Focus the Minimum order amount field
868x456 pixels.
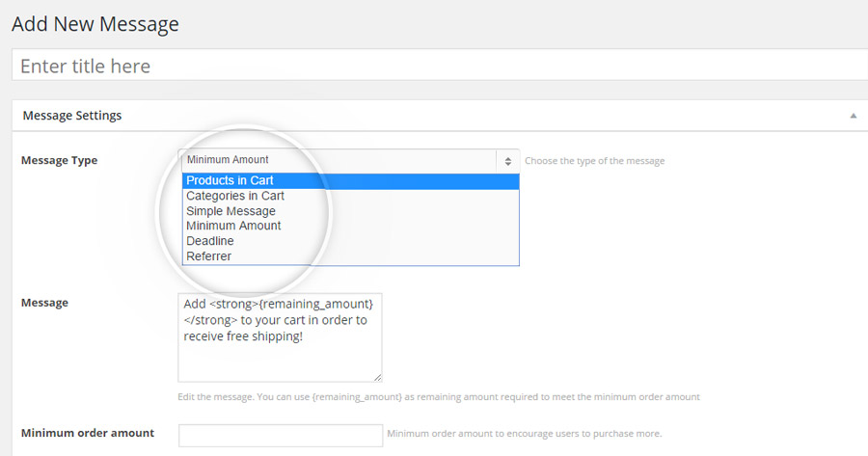pyautogui.click(x=280, y=435)
